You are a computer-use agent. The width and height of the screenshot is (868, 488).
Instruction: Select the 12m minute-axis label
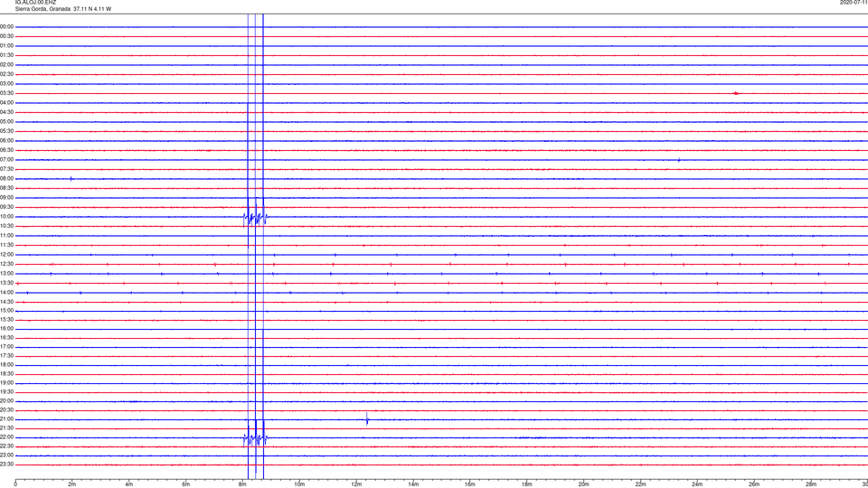tap(356, 484)
